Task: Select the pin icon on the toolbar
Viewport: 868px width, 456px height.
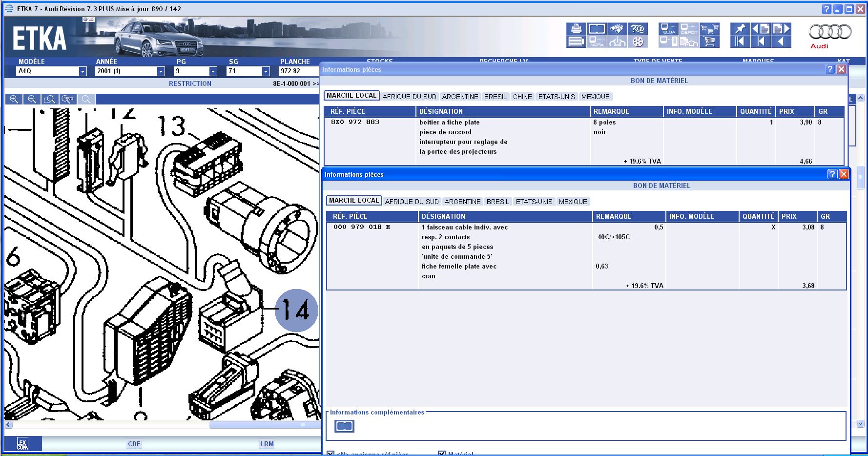Action: [x=740, y=29]
